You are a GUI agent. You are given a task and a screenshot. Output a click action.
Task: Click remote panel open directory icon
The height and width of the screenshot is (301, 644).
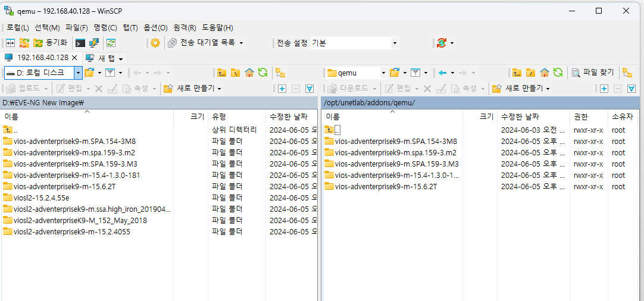(394, 73)
